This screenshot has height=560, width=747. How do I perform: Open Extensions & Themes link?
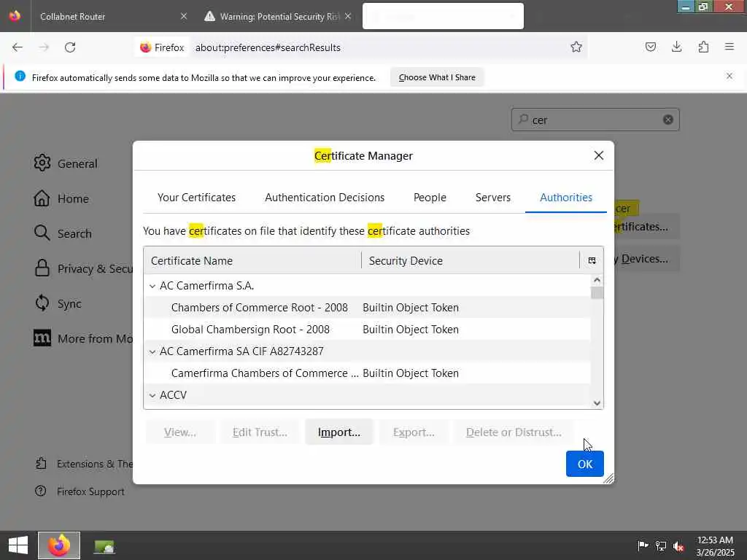[84, 464]
